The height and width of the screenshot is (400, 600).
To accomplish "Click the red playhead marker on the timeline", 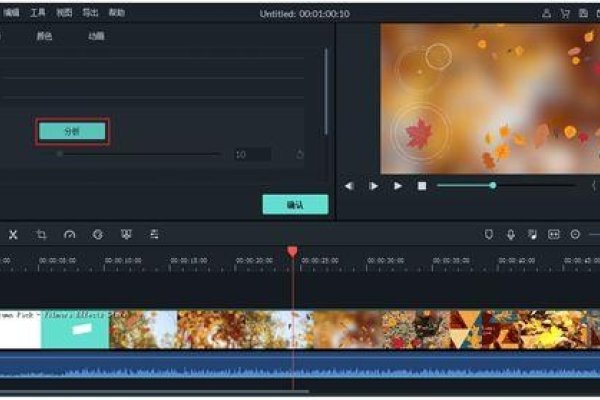I will click(x=292, y=251).
